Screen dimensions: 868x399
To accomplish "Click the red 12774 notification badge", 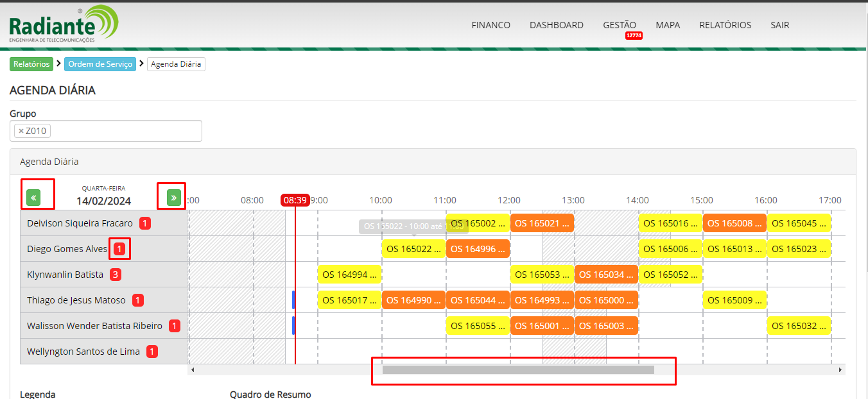I will tap(634, 36).
